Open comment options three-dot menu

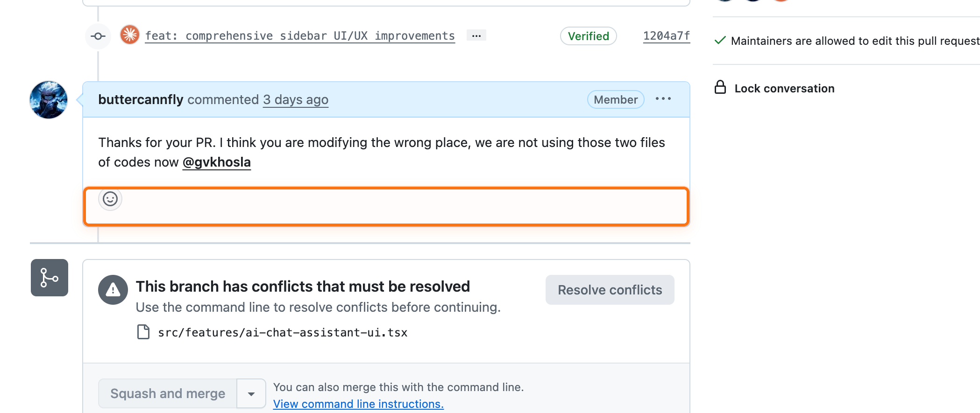tap(663, 99)
